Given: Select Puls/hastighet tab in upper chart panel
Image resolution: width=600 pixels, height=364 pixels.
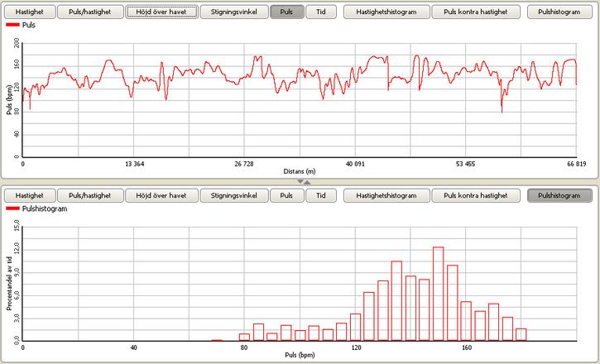Looking at the screenshot, I should pos(90,12).
